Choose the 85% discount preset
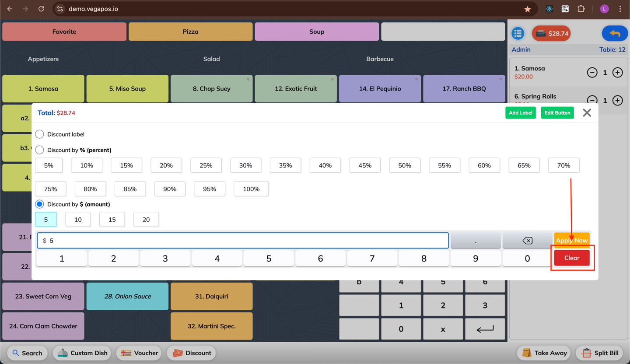 tap(130, 189)
